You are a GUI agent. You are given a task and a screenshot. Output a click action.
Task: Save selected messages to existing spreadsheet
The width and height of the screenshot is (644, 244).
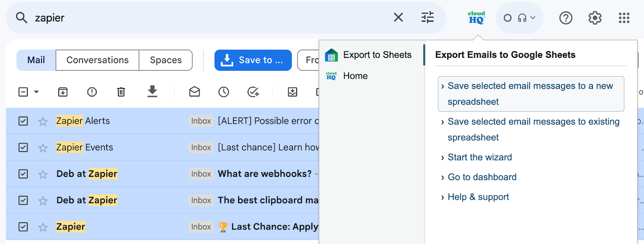530,129
